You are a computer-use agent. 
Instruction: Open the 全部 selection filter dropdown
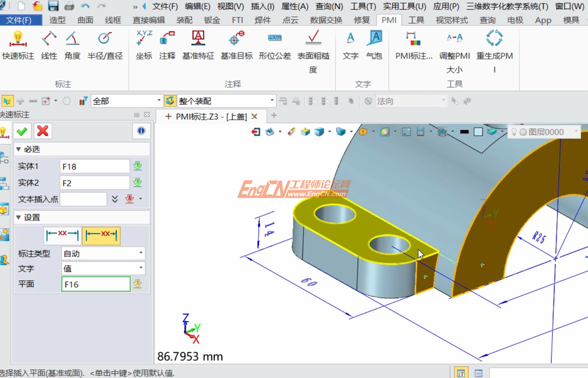[x=159, y=101]
